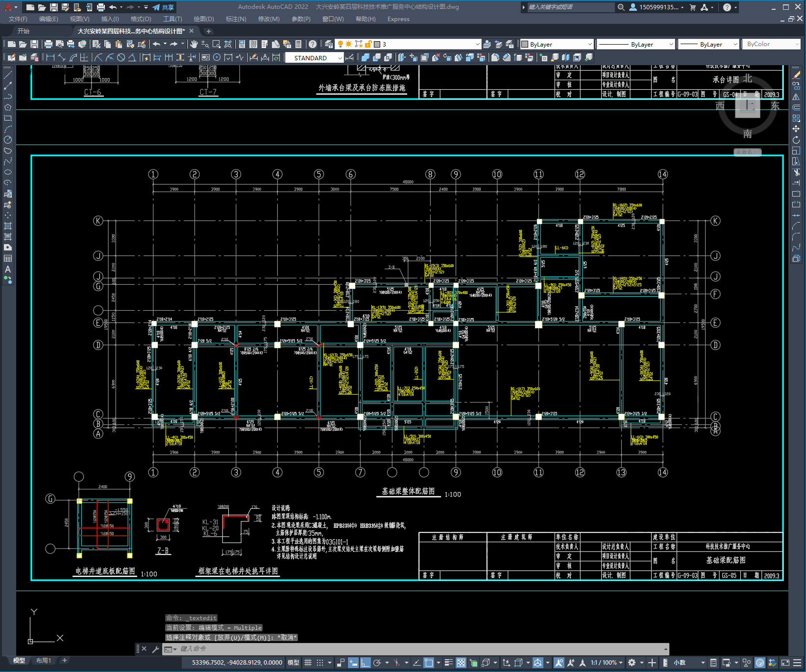
Task: Toggle Ortho mode in status bar
Action: [365, 663]
